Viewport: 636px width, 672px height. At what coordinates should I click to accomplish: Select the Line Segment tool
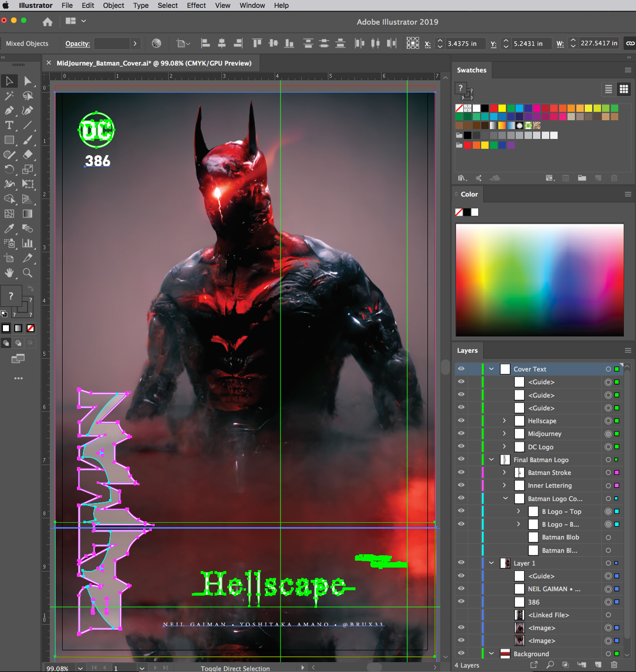coord(28,125)
